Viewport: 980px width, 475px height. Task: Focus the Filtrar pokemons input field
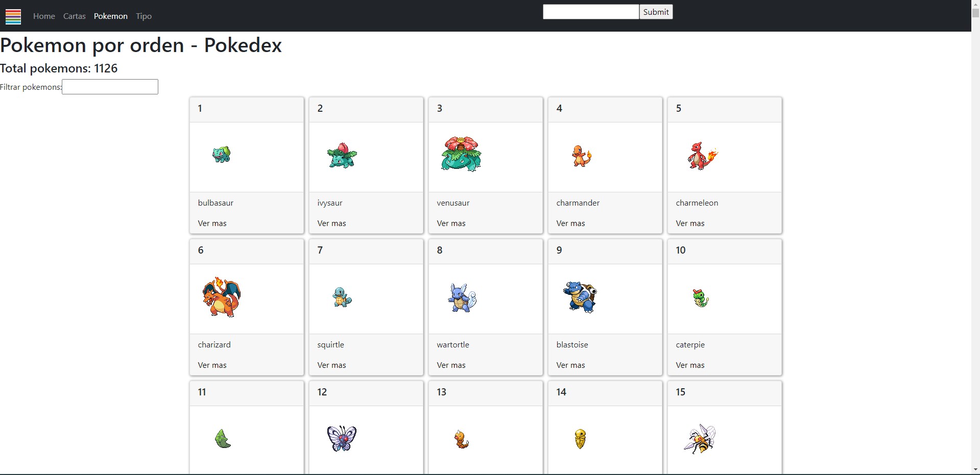click(110, 87)
